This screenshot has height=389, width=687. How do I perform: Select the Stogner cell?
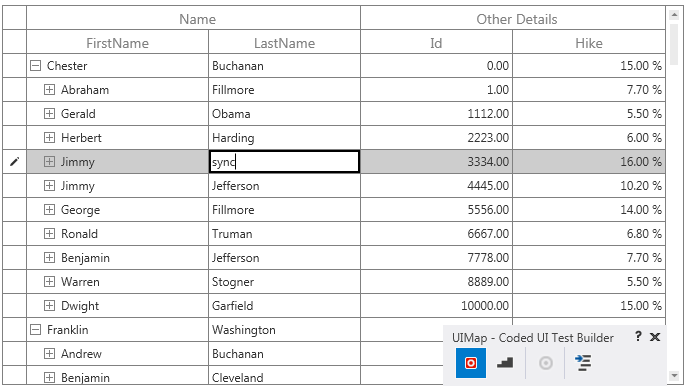pyautogui.click(x=284, y=282)
